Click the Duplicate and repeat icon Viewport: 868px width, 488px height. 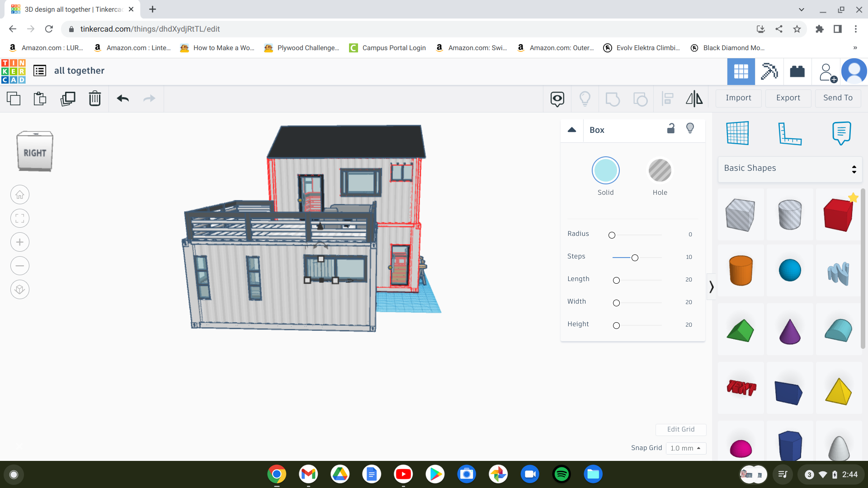pos(68,99)
